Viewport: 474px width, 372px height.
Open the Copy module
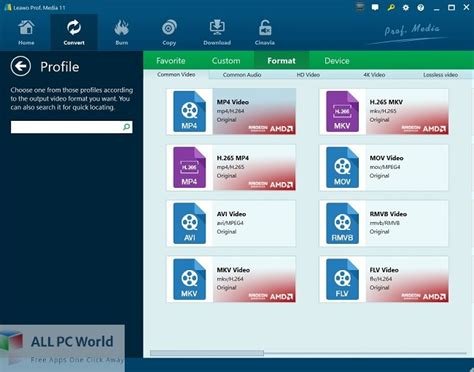point(169,33)
